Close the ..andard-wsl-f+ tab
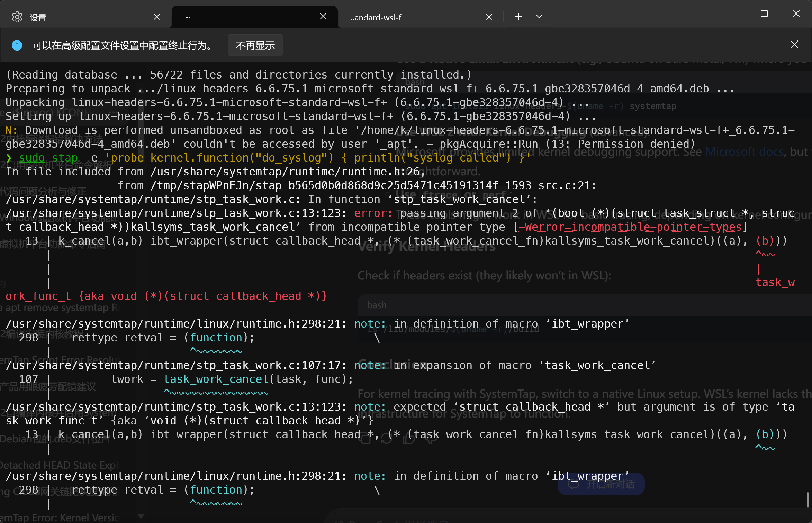 (x=489, y=17)
